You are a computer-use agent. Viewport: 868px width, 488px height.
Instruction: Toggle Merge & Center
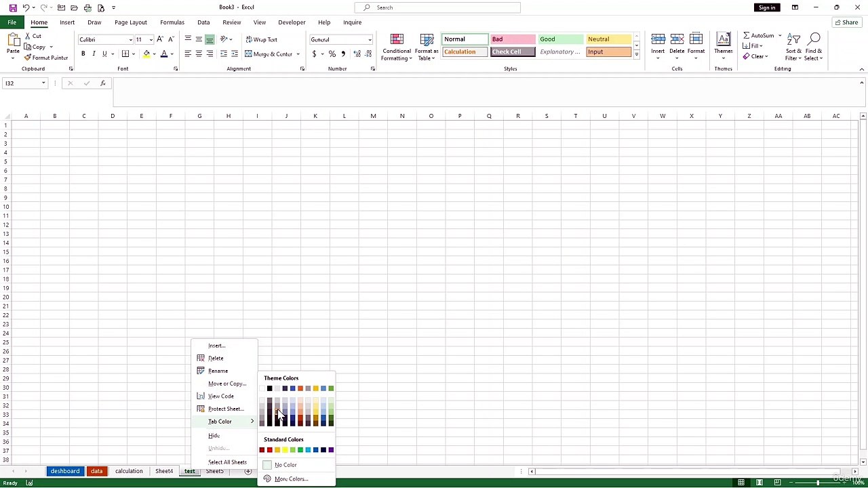269,54
